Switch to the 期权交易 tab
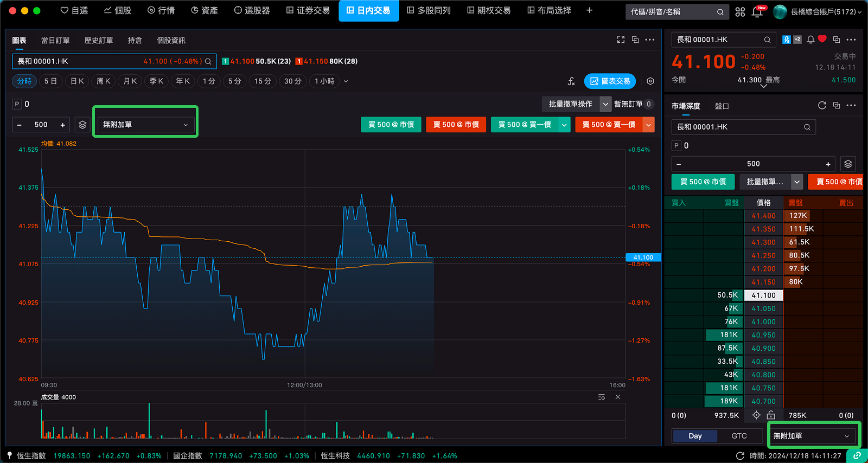Image resolution: width=868 pixels, height=463 pixels. point(489,11)
